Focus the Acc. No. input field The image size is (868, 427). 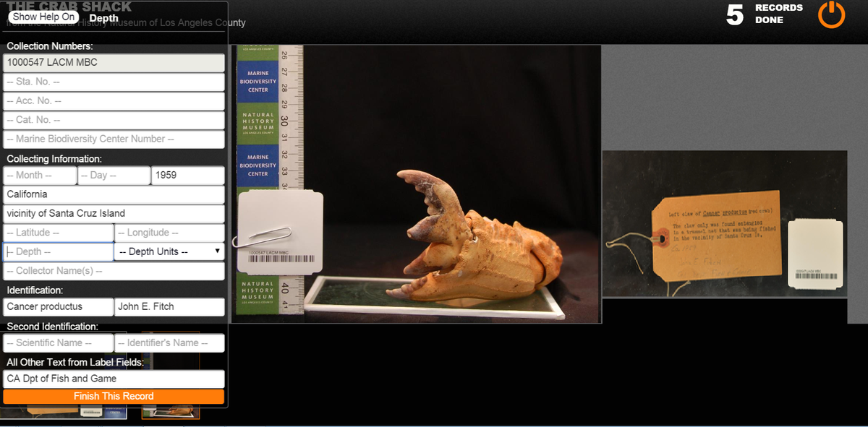(x=114, y=101)
